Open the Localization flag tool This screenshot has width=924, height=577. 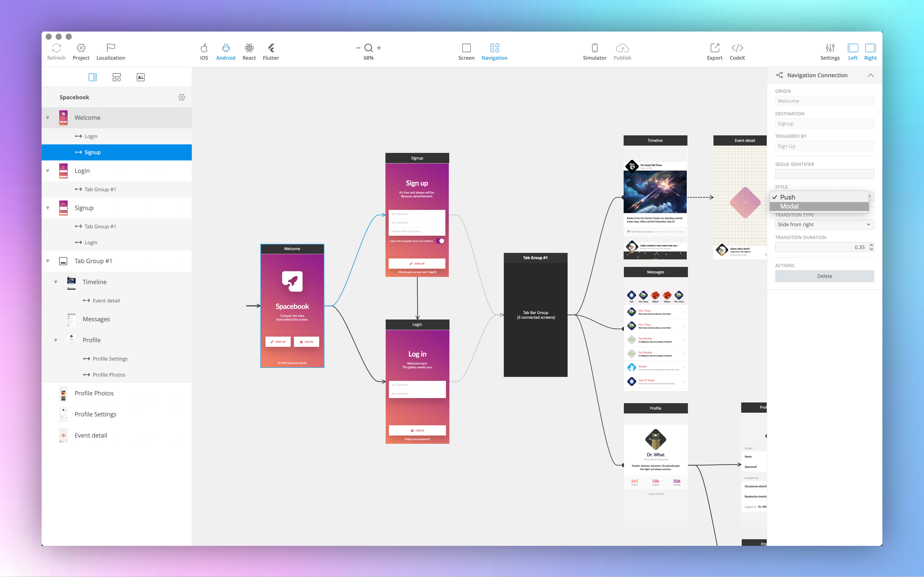[111, 48]
